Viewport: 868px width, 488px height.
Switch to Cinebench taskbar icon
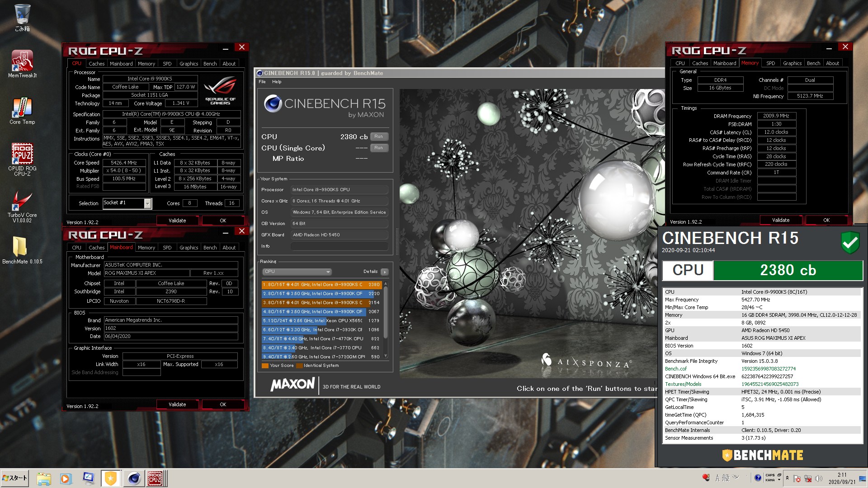[x=134, y=479]
